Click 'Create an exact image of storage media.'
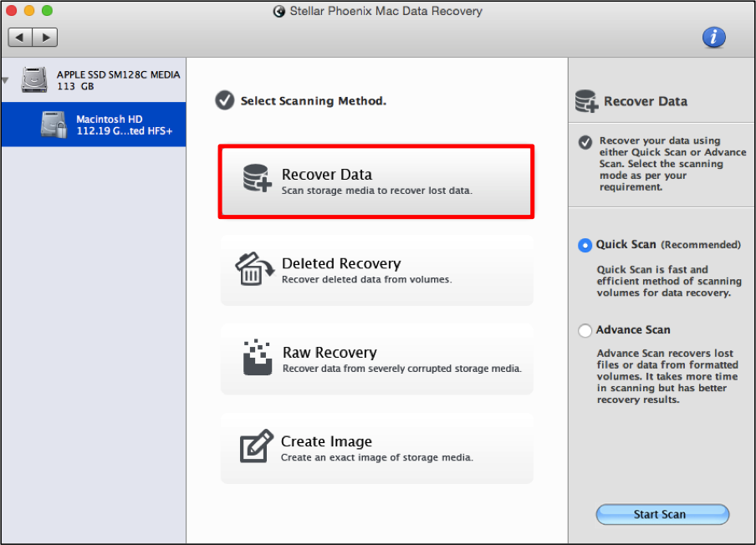 coord(377,457)
